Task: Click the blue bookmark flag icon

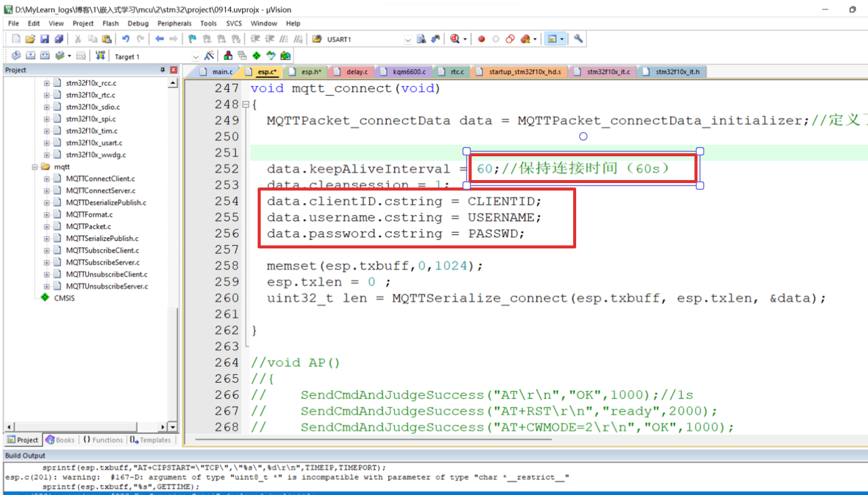Action: (193, 39)
